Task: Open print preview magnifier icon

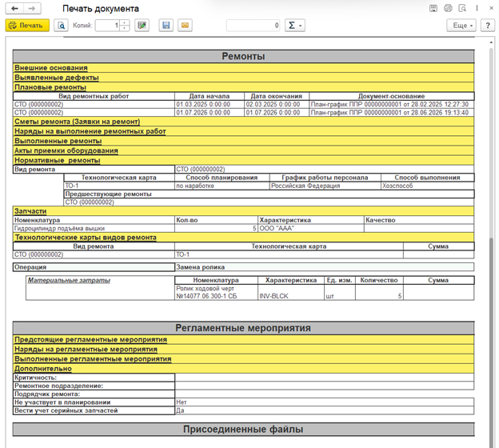Action: pyautogui.click(x=61, y=26)
